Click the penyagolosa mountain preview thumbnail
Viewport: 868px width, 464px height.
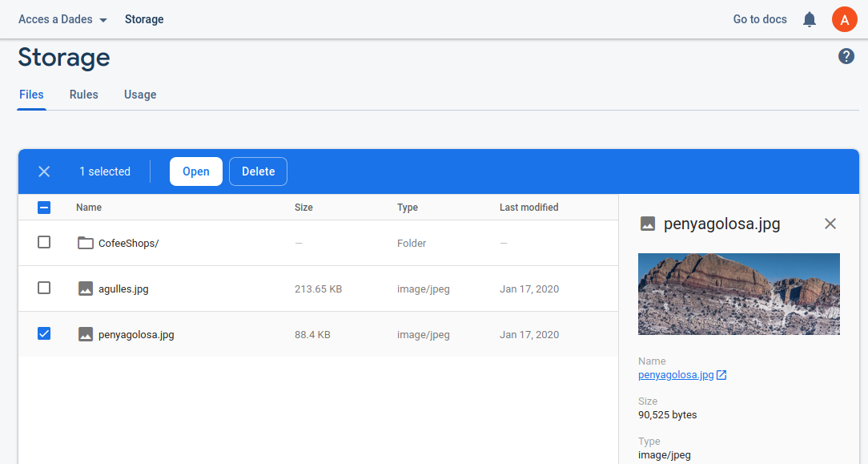(738, 294)
